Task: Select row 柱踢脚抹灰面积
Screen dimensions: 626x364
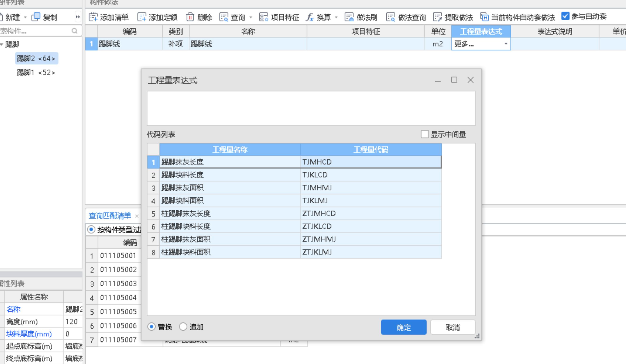Action: coord(294,240)
